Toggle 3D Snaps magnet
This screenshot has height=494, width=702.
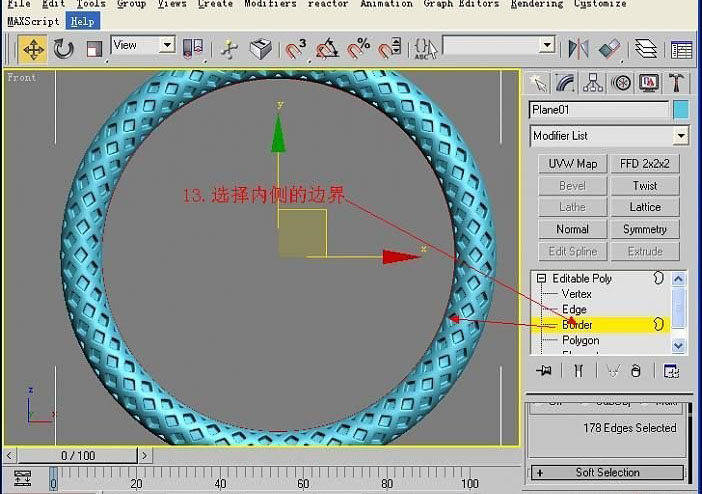295,49
